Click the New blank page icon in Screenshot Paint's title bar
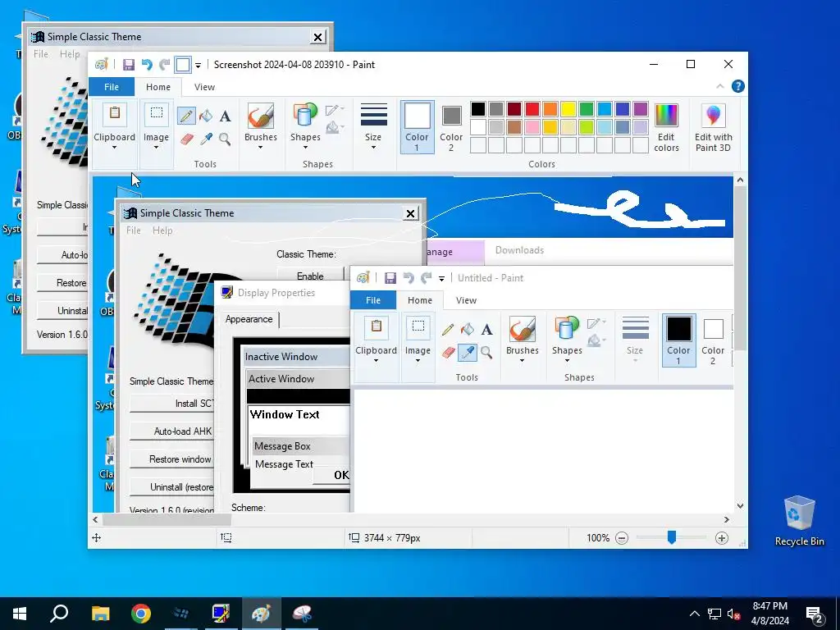 tap(183, 65)
